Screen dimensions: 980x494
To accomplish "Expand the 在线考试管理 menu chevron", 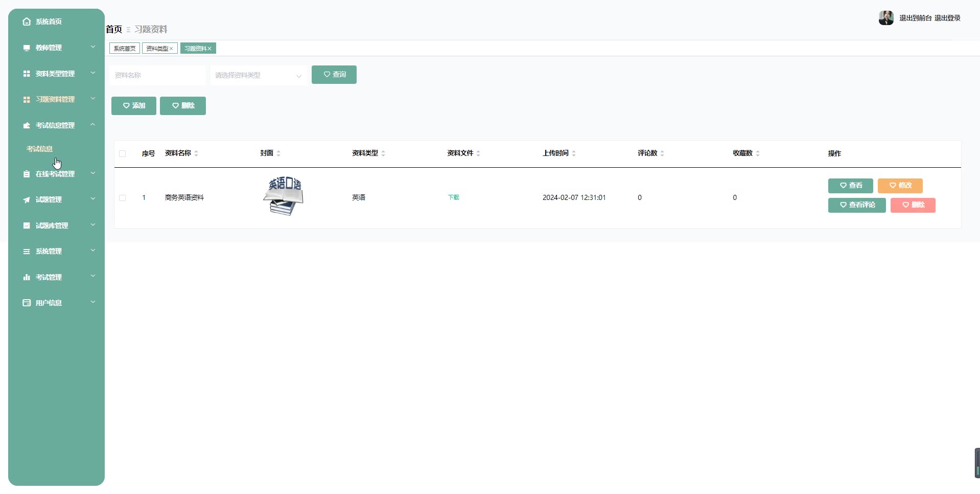I will tap(93, 173).
